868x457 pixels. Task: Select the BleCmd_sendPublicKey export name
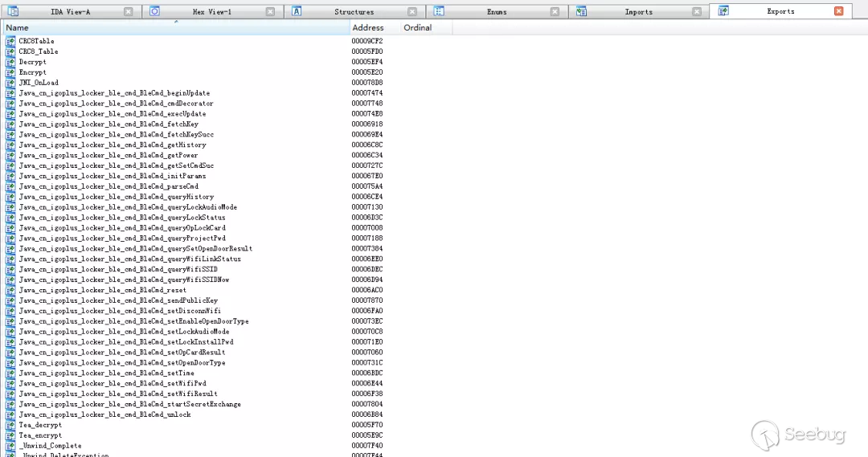point(118,300)
